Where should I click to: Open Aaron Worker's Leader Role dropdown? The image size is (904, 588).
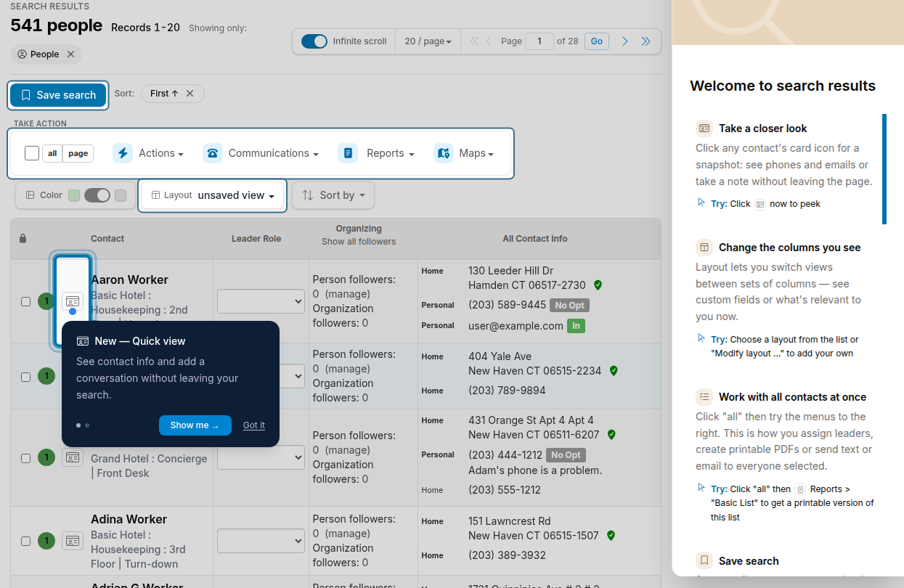coord(261,301)
